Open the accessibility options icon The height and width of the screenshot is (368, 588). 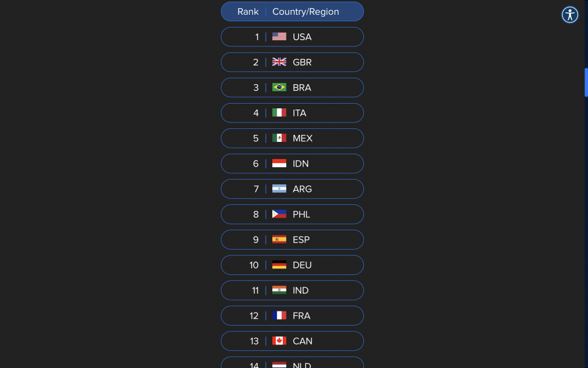point(570,15)
